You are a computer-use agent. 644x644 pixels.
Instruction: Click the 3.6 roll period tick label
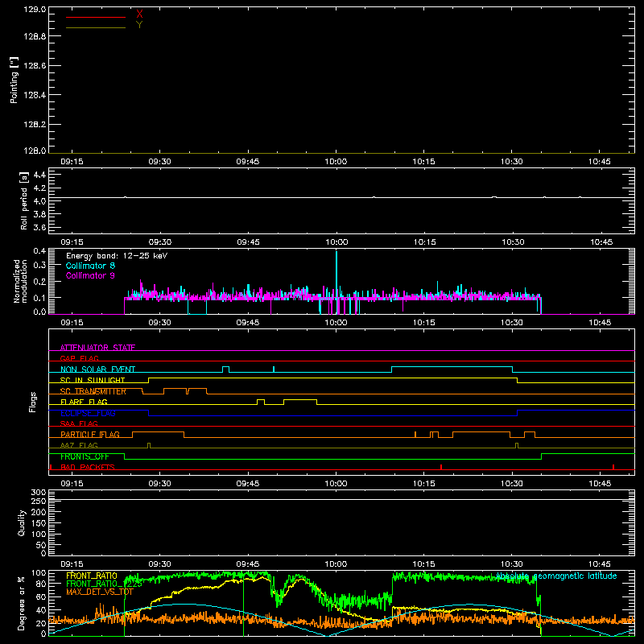(x=39, y=227)
